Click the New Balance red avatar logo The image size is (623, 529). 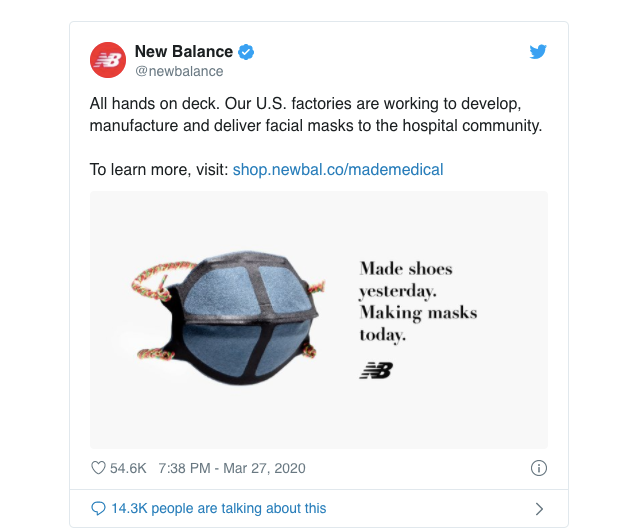coord(108,60)
